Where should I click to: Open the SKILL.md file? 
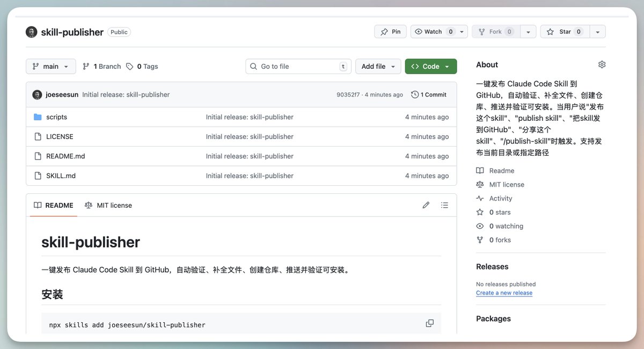pyautogui.click(x=61, y=176)
